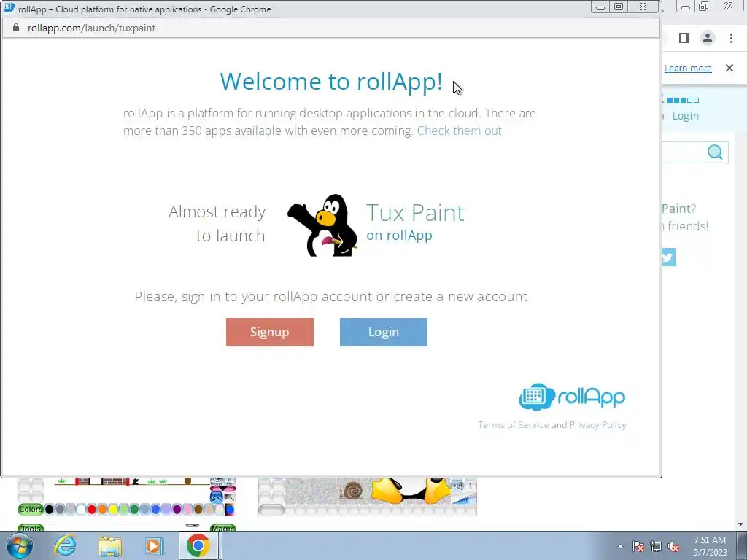Viewport: 747px width, 560px height.
Task: Select purple color swatch in Tux Paint screenshot
Action: (177, 510)
